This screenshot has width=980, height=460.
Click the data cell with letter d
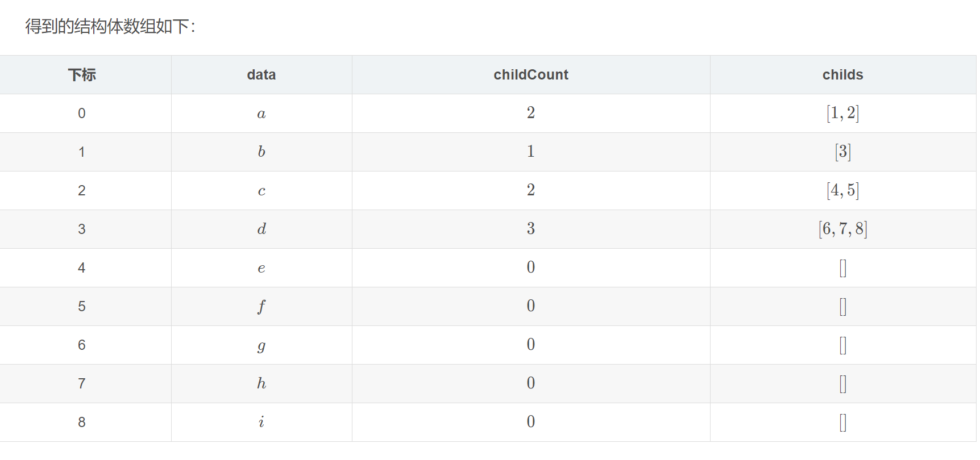pos(261,229)
